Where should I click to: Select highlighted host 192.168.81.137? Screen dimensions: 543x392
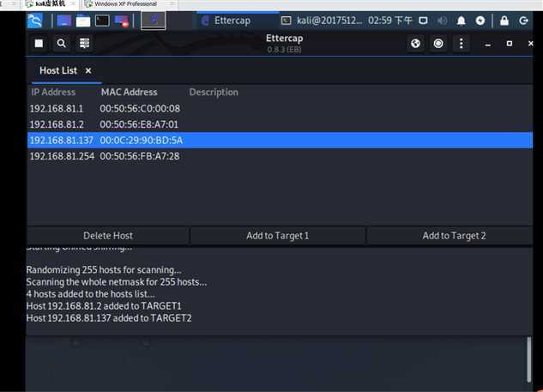(x=280, y=141)
